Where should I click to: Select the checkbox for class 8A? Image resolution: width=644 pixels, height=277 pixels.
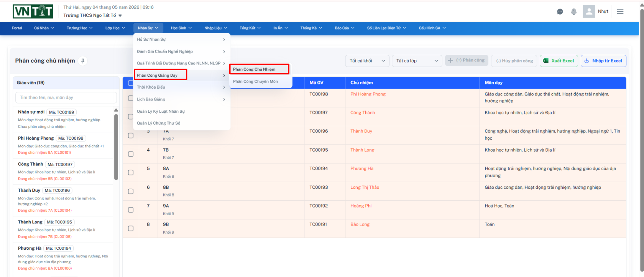131,173
